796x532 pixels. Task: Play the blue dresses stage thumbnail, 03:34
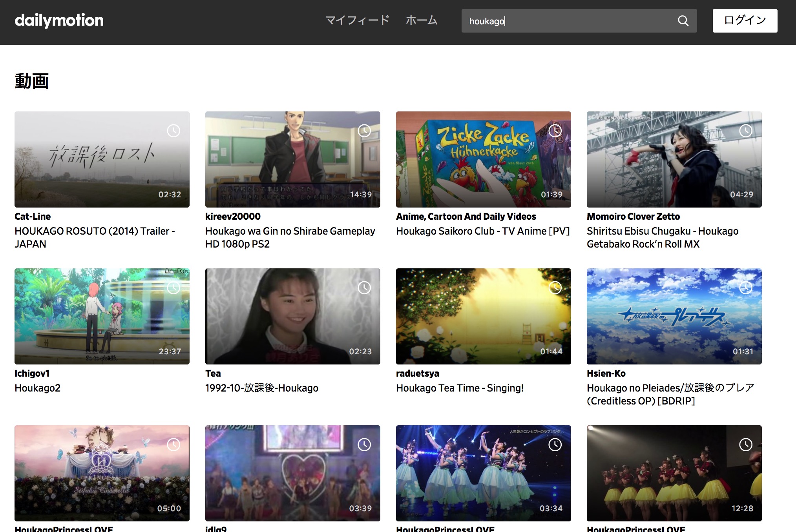tap(484, 473)
